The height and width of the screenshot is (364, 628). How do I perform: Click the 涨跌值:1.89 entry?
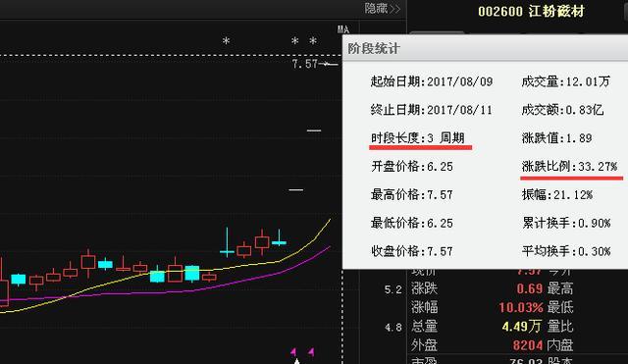[x=556, y=138]
